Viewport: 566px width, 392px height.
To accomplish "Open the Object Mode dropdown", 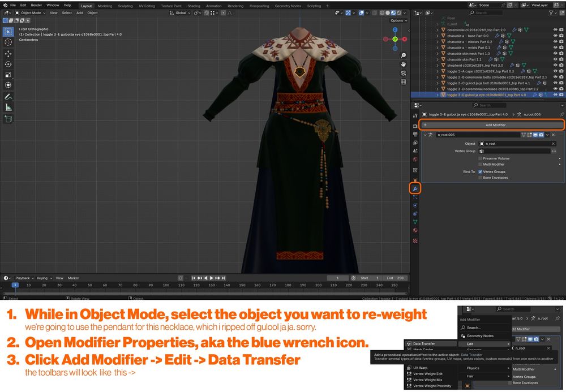I will (x=31, y=12).
